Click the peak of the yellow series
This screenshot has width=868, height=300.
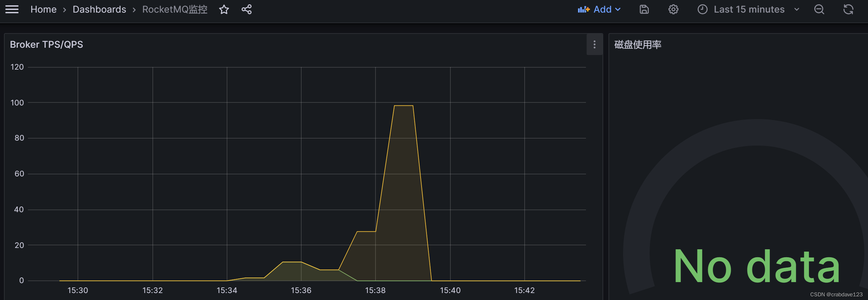click(x=403, y=106)
